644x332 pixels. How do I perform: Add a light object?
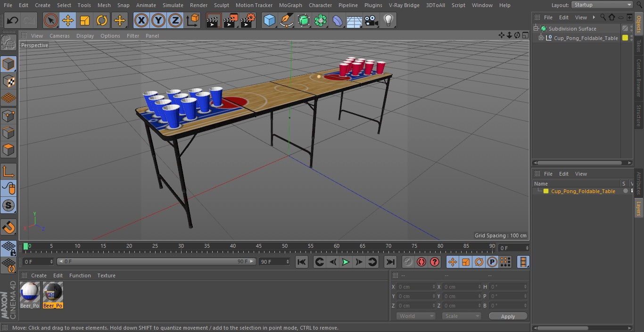pyautogui.click(x=388, y=21)
